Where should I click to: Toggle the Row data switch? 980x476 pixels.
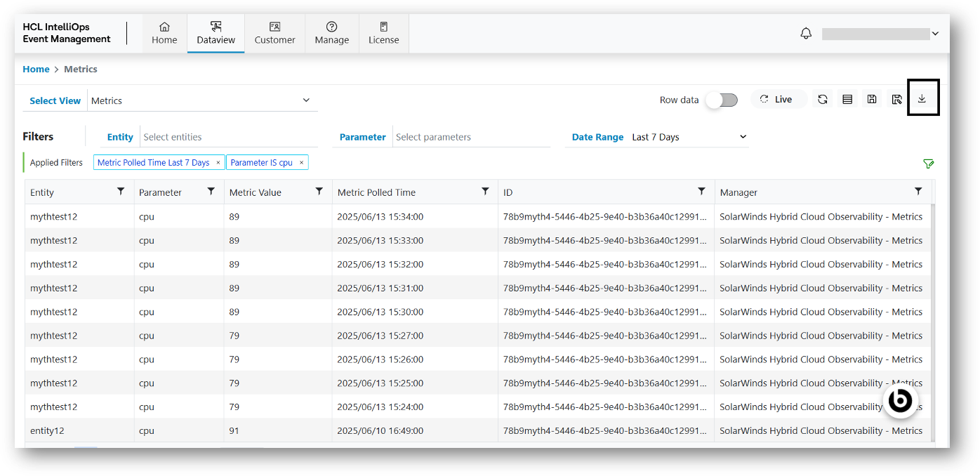[722, 100]
